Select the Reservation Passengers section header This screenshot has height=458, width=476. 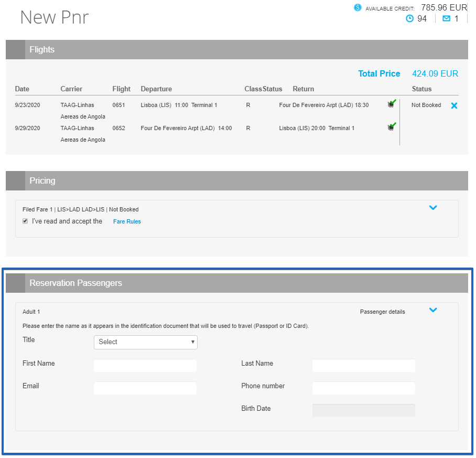coord(75,283)
